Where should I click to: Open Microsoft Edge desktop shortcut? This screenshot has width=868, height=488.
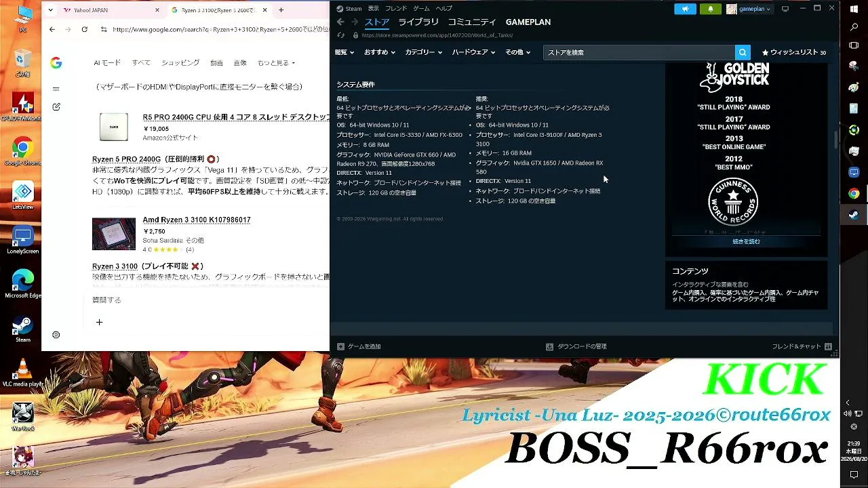pos(23,284)
